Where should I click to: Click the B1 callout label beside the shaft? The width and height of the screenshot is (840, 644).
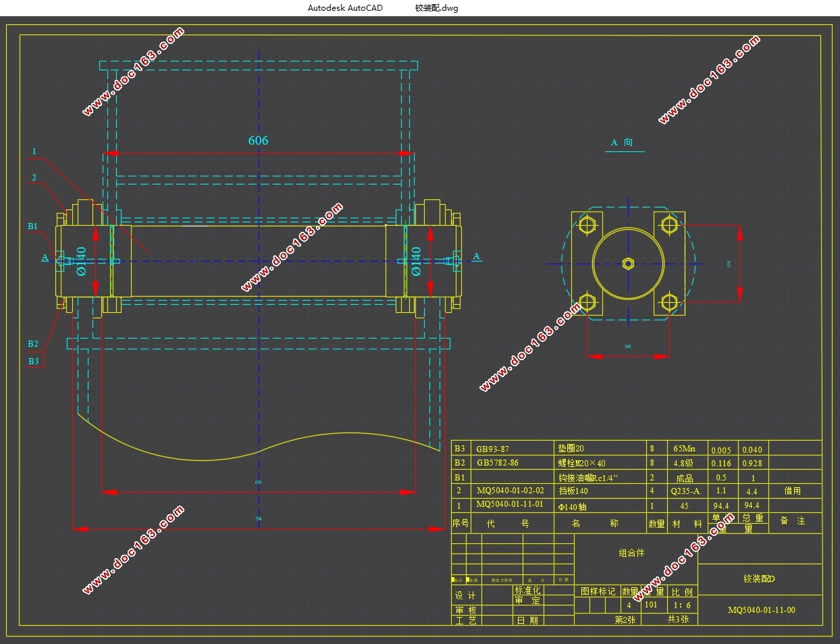pos(32,226)
